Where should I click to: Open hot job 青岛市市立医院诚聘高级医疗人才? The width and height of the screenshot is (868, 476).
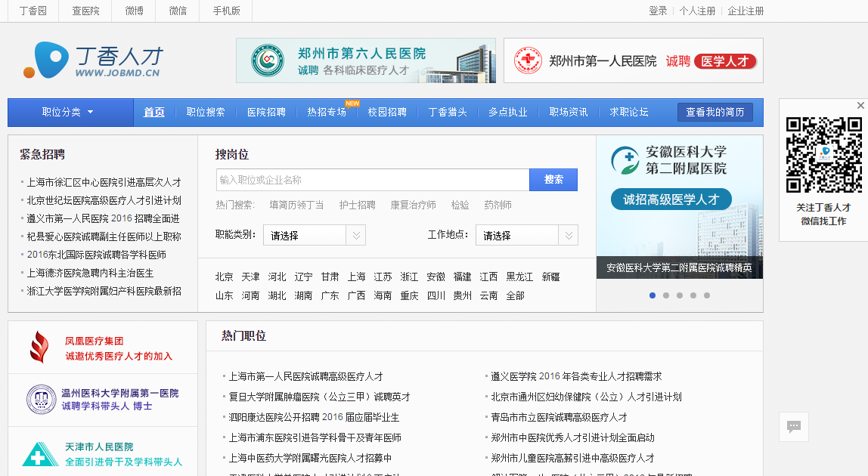tap(559, 417)
